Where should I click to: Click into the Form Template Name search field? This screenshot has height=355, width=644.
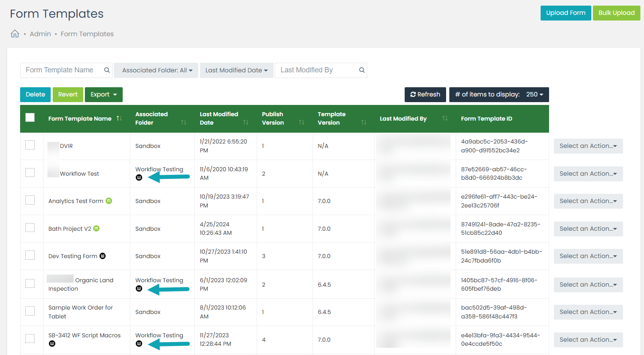(60, 70)
